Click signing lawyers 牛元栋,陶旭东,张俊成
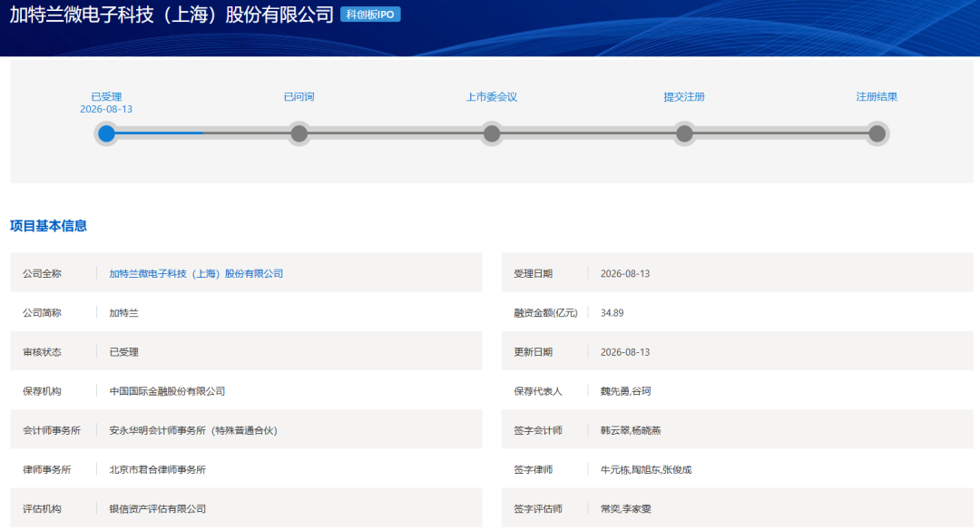Viewport: 980px width, 531px height. [646, 469]
